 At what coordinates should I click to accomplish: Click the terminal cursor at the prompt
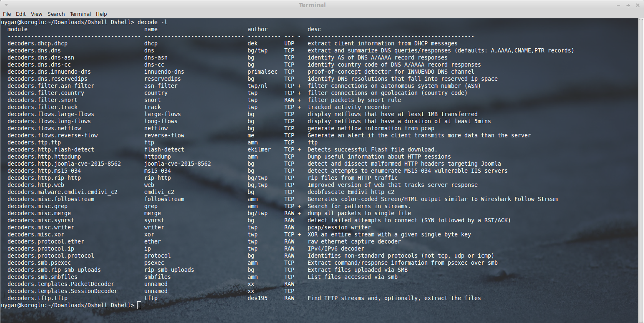139,305
